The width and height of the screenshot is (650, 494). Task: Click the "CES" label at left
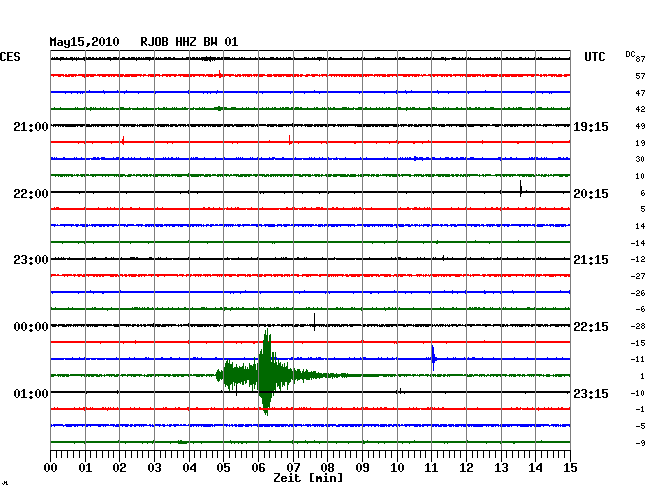(10, 57)
